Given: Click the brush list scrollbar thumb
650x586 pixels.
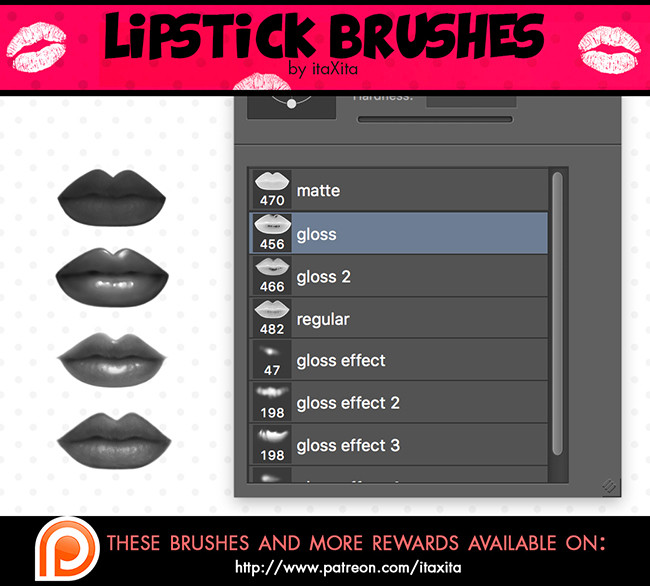Looking at the screenshot, I should click(x=558, y=314).
